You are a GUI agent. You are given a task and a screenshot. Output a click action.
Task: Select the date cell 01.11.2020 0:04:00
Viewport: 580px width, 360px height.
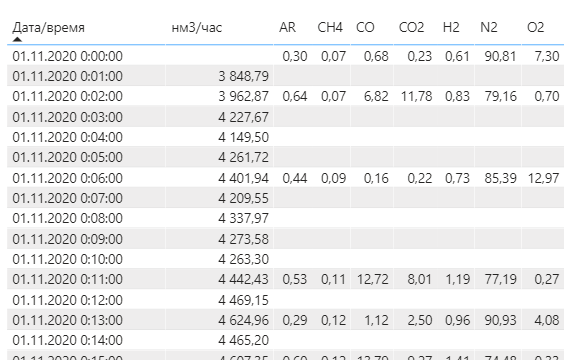coord(67,137)
